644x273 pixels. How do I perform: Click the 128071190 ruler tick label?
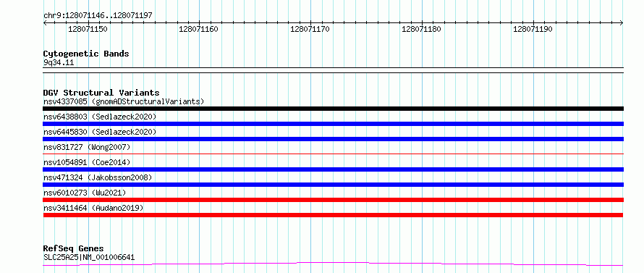click(x=533, y=29)
